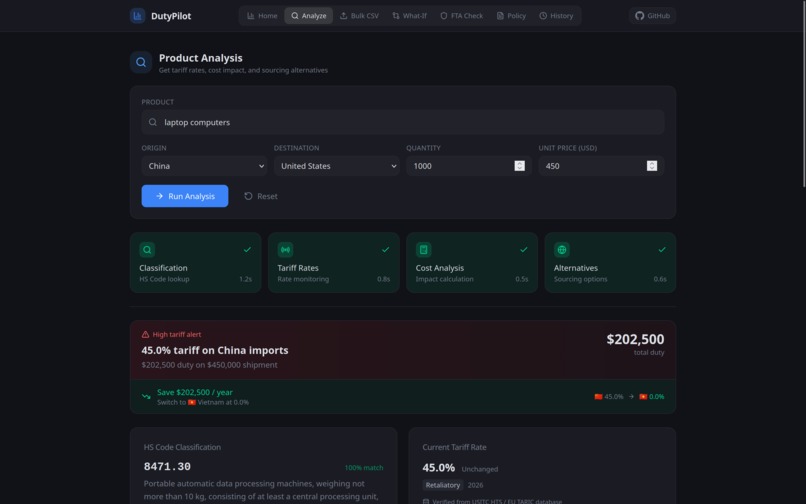Click the Cost Analysis checkmark
The image size is (806, 504).
point(524,249)
